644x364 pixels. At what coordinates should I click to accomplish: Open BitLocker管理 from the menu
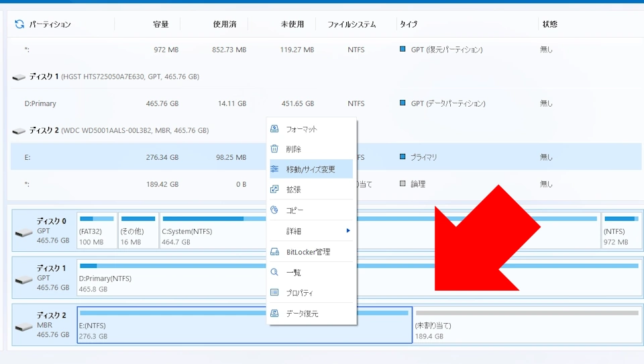[x=311, y=252]
